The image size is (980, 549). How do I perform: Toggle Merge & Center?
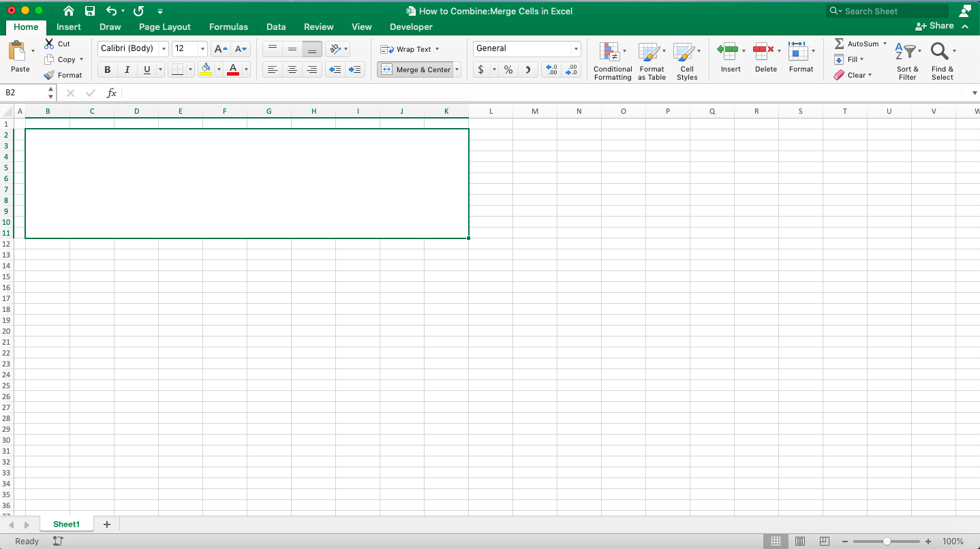(415, 69)
